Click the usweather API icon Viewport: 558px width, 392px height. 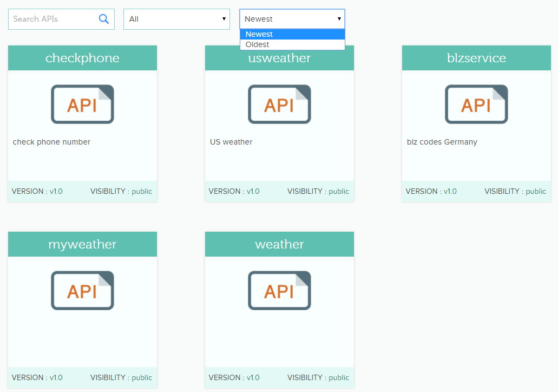coord(279,104)
